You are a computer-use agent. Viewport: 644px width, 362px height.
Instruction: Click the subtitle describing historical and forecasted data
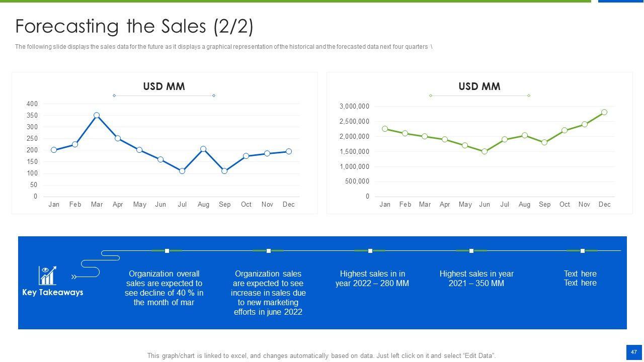pyautogui.click(x=223, y=47)
